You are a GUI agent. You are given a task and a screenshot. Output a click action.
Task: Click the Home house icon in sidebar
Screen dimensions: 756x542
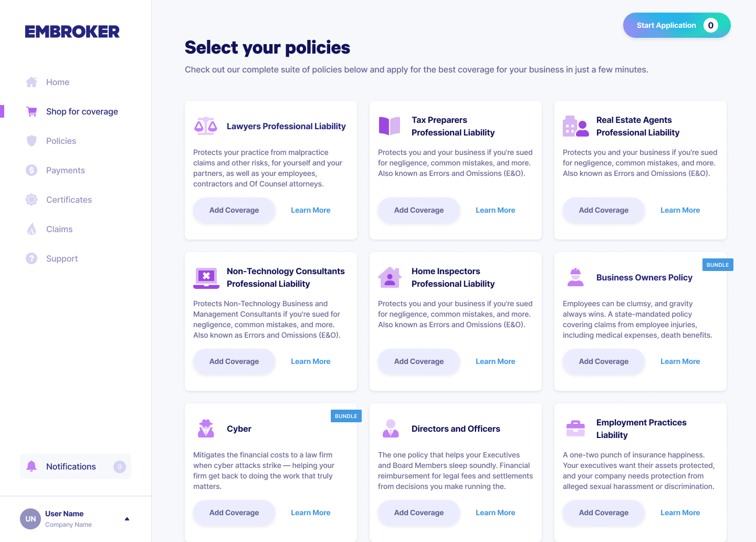tap(31, 82)
